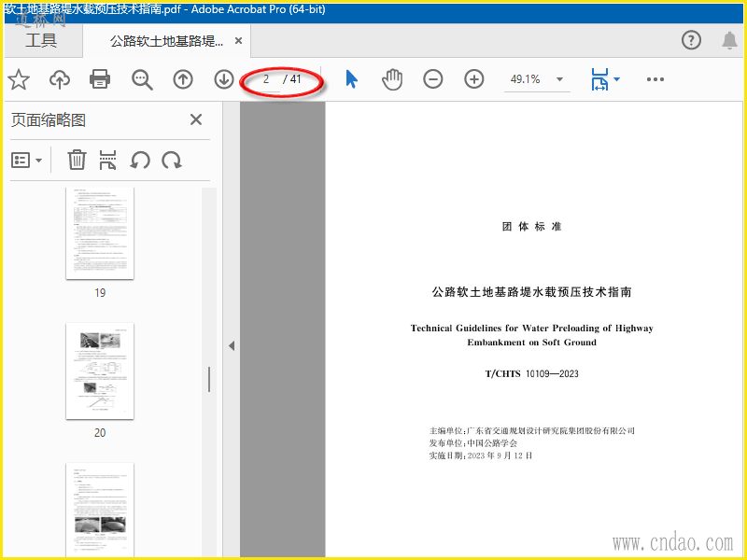Click the cloud upload icon
Image resolution: width=747 pixels, height=560 pixels.
(x=60, y=79)
